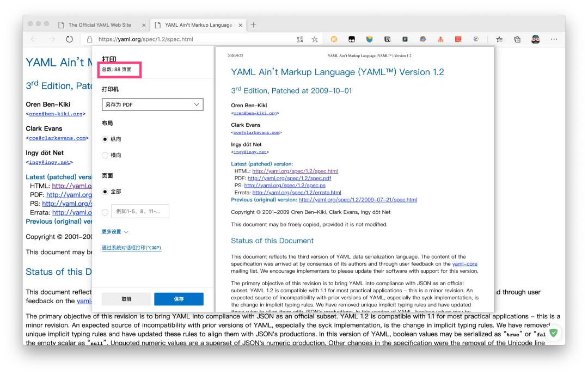Screen dimensions: 588x375
Task: Open the Notion extension icon
Action: (388, 39)
